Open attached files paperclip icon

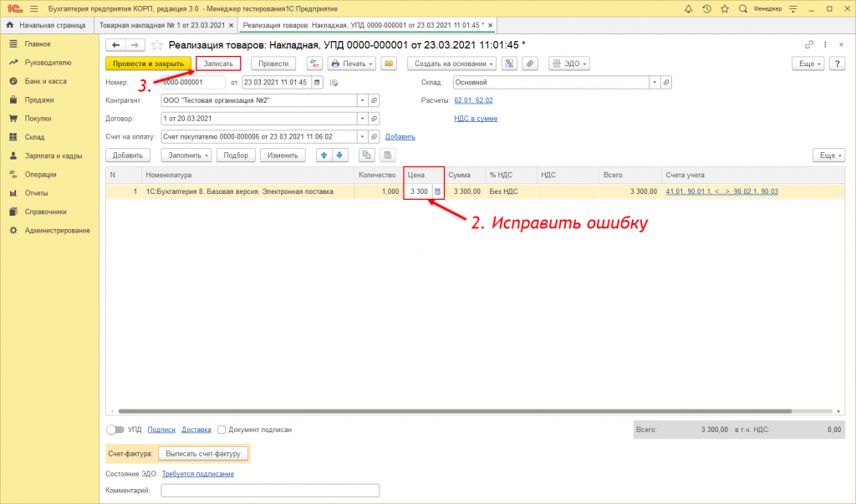[x=530, y=64]
